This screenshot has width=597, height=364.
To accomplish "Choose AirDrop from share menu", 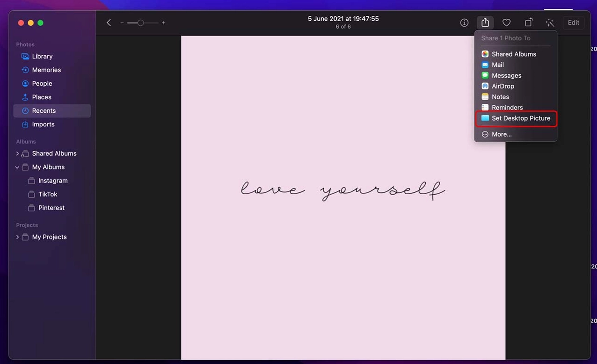I will point(502,86).
